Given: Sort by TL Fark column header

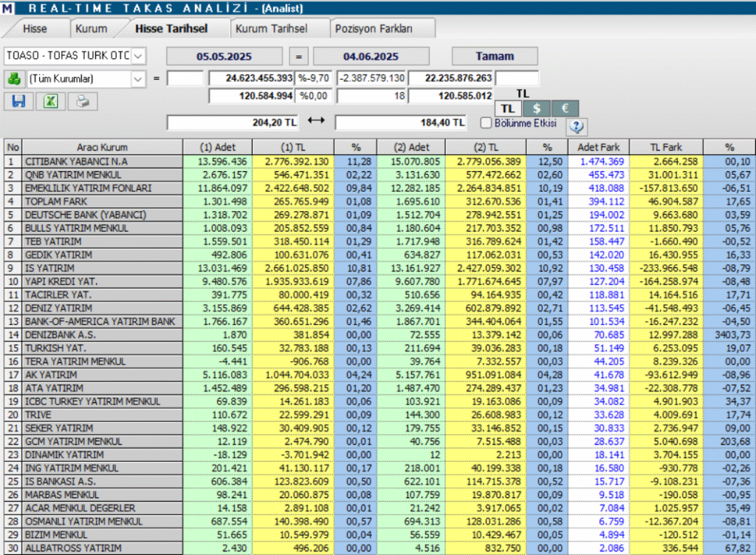Looking at the screenshot, I should pyautogui.click(x=666, y=147).
